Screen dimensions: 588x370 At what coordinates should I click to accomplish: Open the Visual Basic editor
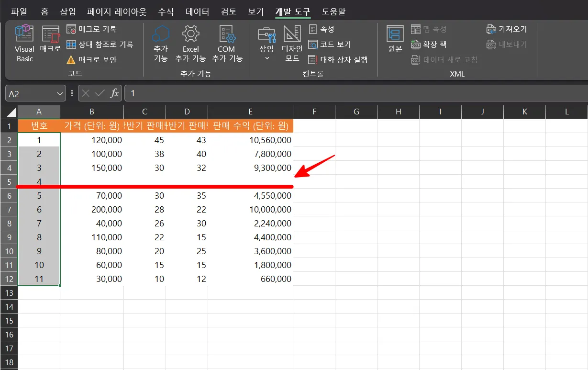pos(24,43)
